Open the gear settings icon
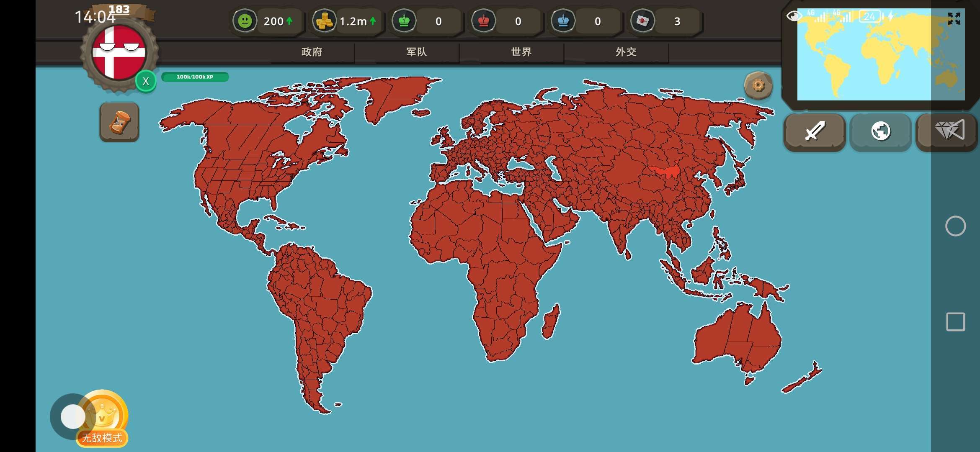Viewport: 980px width, 452px height. click(x=758, y=85)
